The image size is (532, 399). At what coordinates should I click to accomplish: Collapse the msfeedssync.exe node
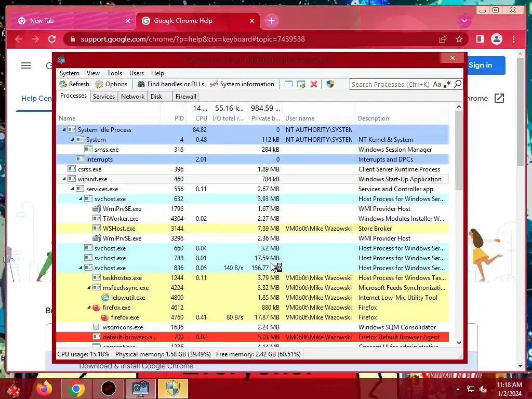(x=89, y=287)
